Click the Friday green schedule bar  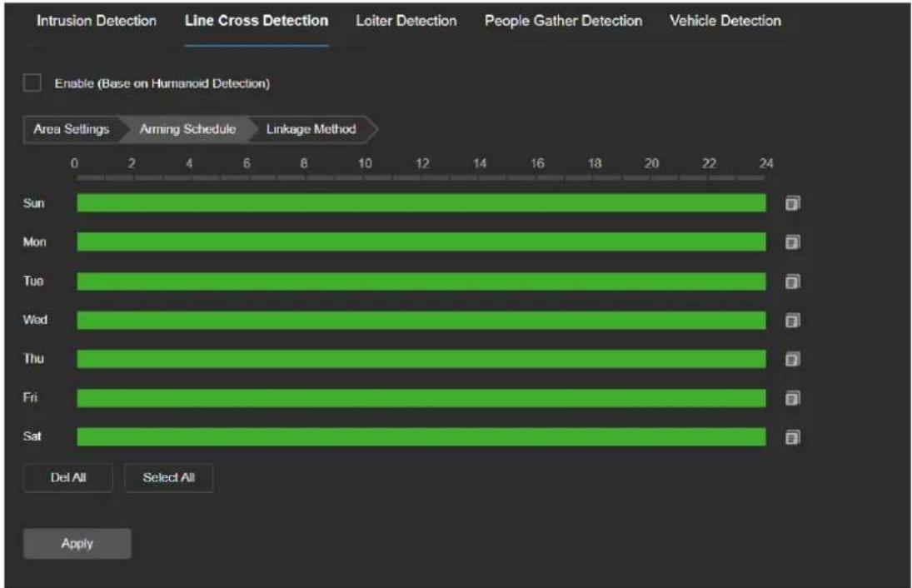(x=421, y=398)
